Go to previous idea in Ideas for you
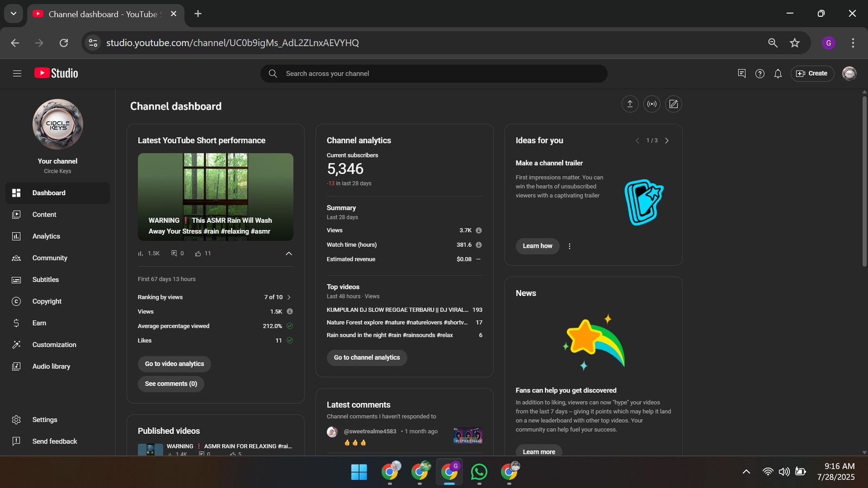This screenshot has height=488, width=868. tap(637, 140)
